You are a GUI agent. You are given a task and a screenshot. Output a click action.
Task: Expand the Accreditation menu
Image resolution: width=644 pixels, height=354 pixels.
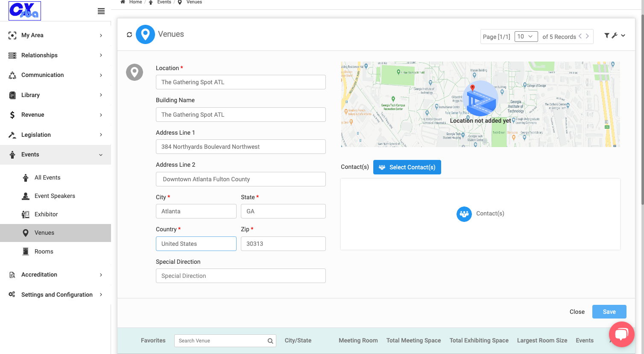point(56,275)
